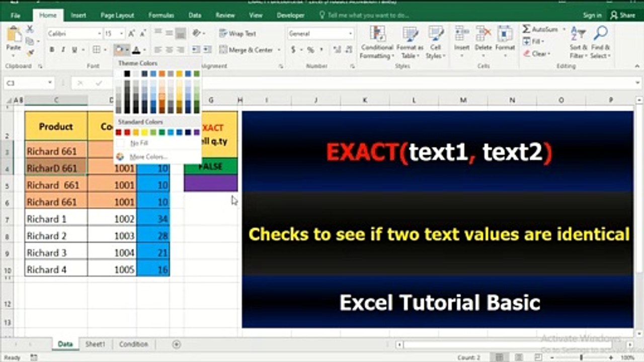Click the new sheet plus icon
This screenshot has height=362, width=644.
point(176,344)
